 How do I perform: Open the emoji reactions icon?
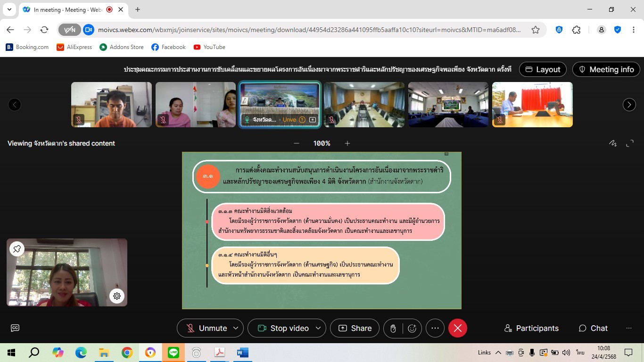412,329
